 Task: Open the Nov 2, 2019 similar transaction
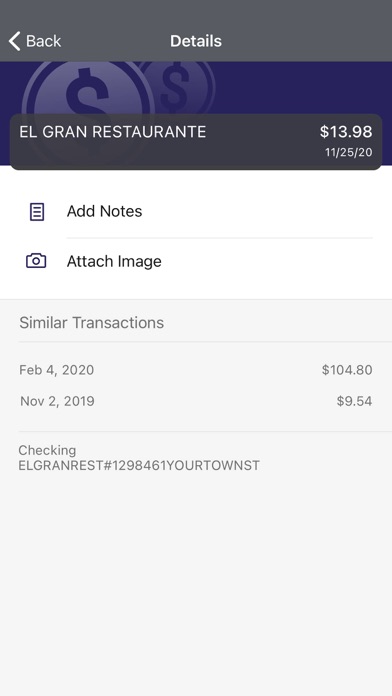196,401
